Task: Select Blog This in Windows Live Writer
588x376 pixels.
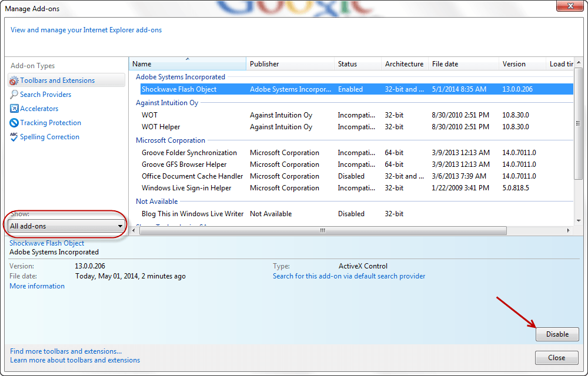Action: pos(357,214)
